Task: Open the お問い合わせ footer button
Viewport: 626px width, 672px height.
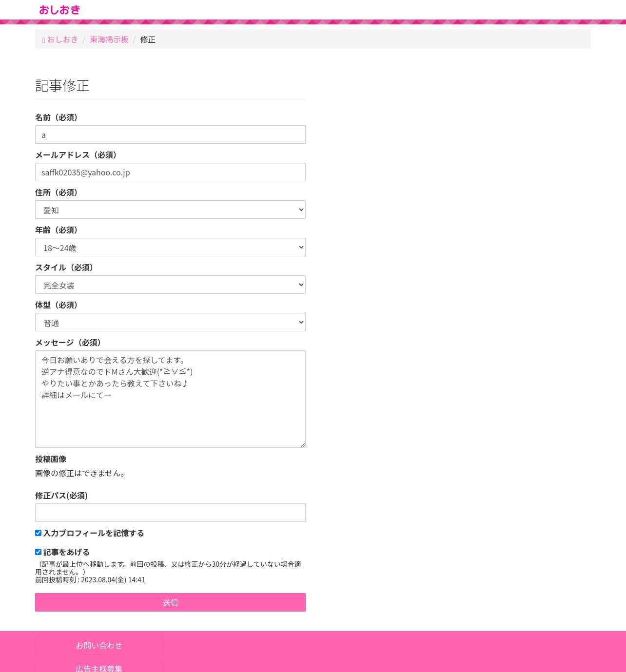Action: click(x=99, y=645)
